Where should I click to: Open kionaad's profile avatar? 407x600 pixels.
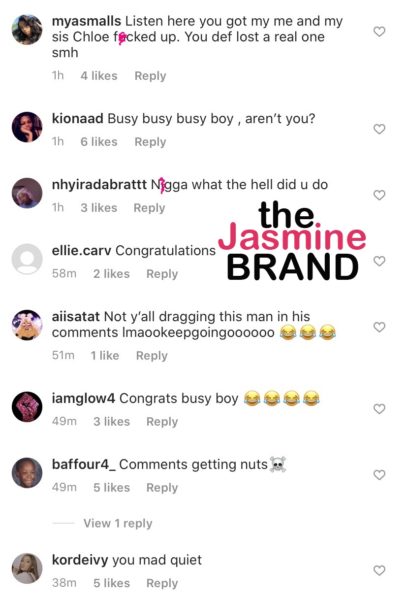tap(27, 127)
